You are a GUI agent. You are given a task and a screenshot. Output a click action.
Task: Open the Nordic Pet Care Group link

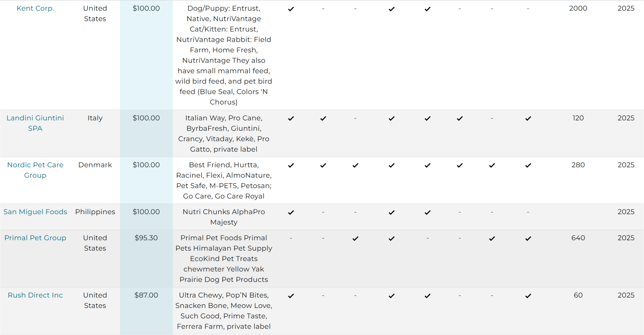[35, 170]
